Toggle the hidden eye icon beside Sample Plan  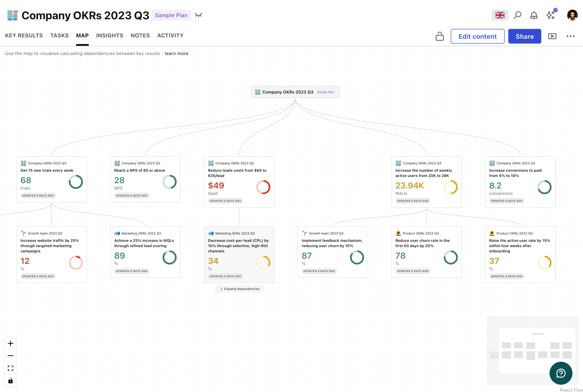click(198, 15)
